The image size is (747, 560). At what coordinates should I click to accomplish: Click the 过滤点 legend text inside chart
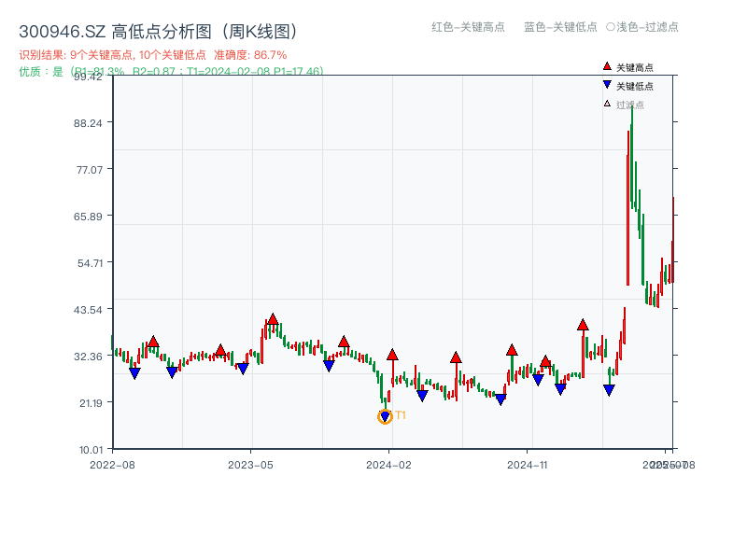629,105
